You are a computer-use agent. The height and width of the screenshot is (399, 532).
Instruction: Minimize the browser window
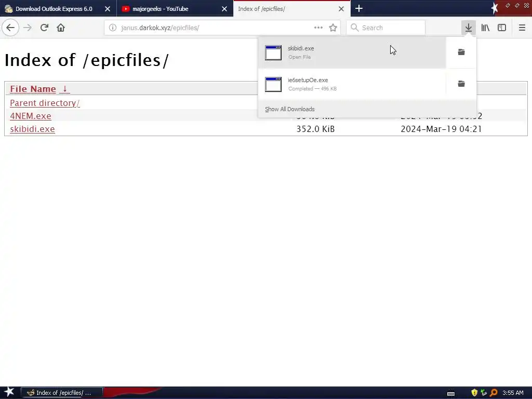508,5
